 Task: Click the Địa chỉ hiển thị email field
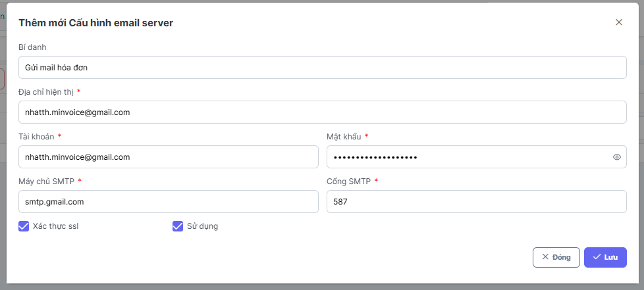[322, 112]
